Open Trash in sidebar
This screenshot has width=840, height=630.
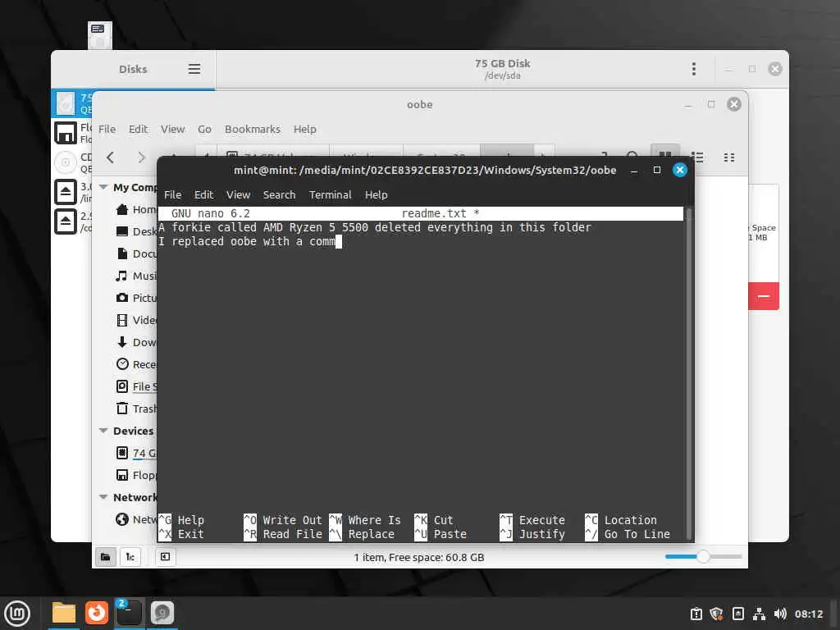136,409
